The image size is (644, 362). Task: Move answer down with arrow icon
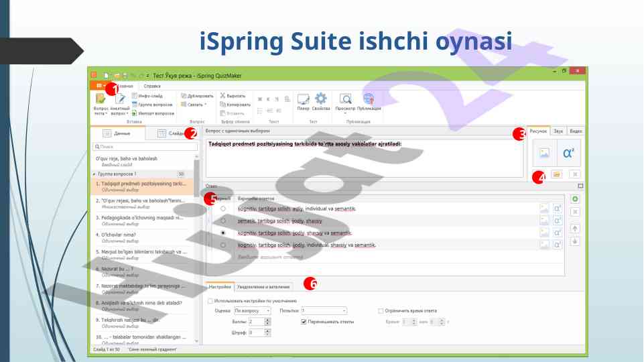point(575,241)
